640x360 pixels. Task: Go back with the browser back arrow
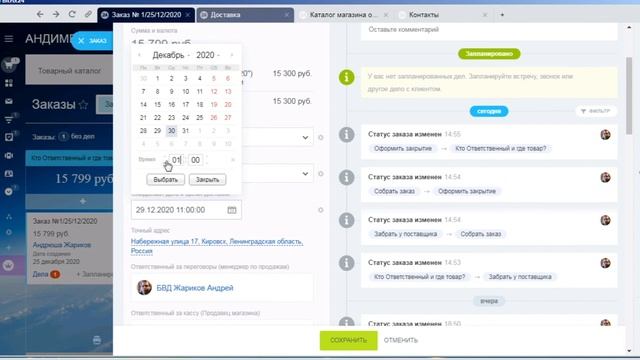(40, 14)
